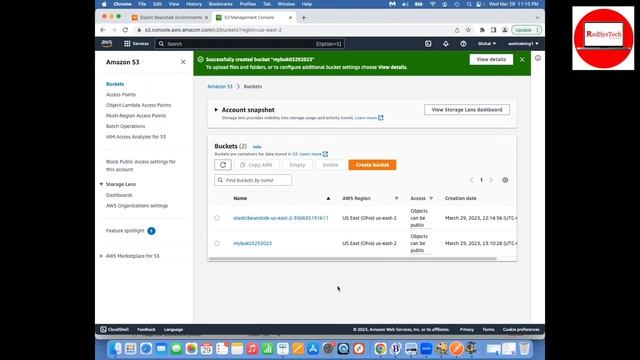Open the macOS Spotlight search icon

469,4
